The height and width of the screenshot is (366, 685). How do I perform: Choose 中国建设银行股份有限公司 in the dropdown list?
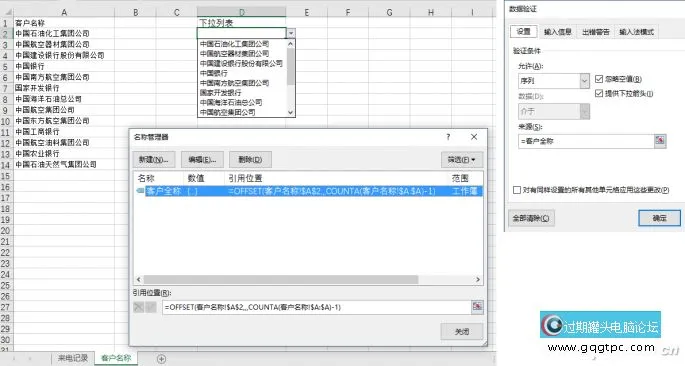tap(242, 63)
